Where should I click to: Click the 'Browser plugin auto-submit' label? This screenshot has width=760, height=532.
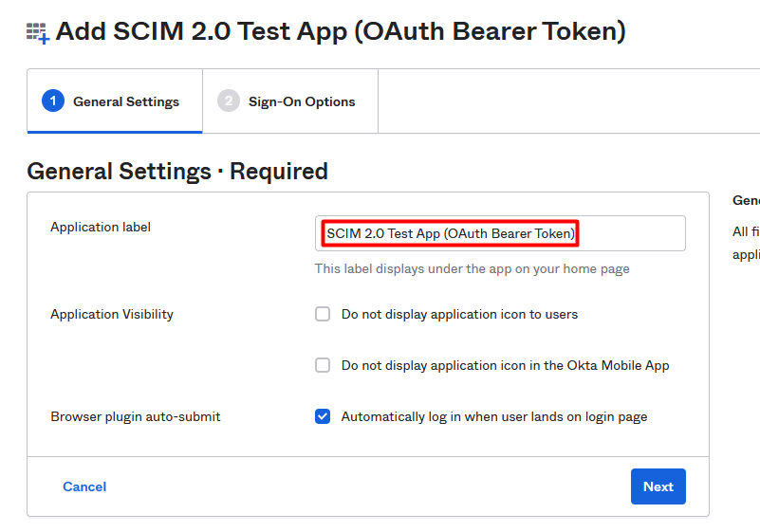[136, 416]
